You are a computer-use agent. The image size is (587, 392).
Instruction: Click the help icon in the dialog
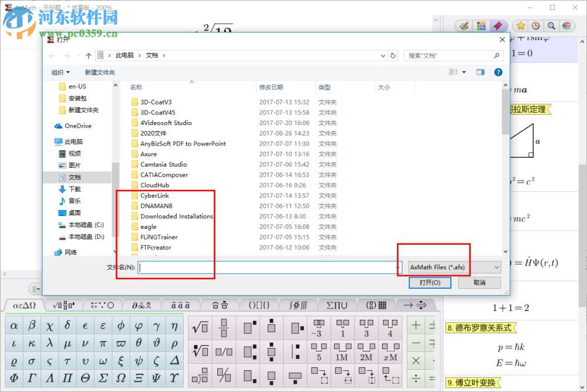[497, 72]
